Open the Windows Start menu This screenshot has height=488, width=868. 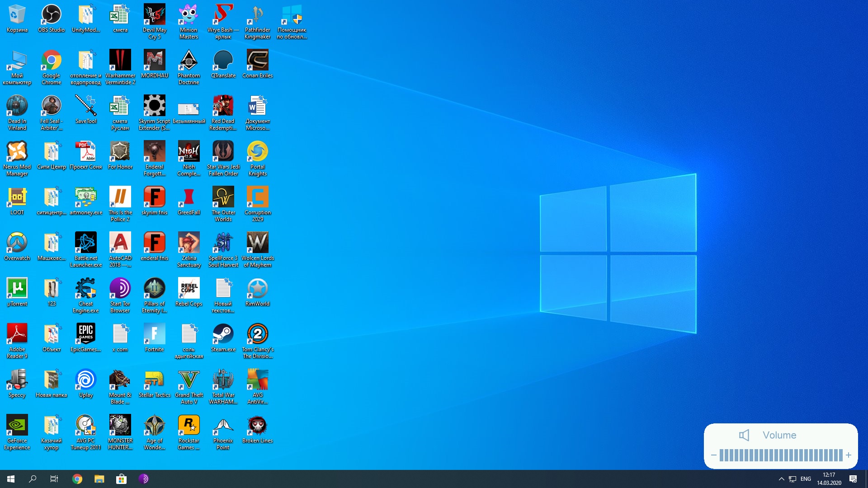point(11,479)
